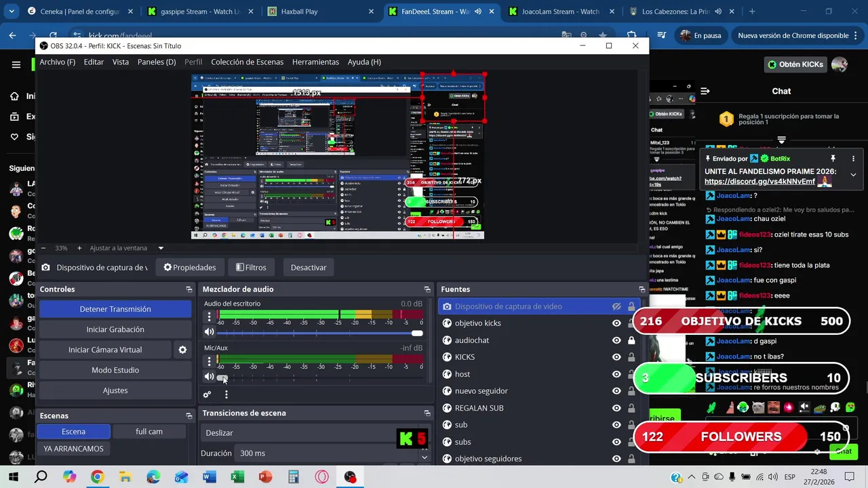
Task: Undock the Mezclador de audio panel
Action: point(427,289)
